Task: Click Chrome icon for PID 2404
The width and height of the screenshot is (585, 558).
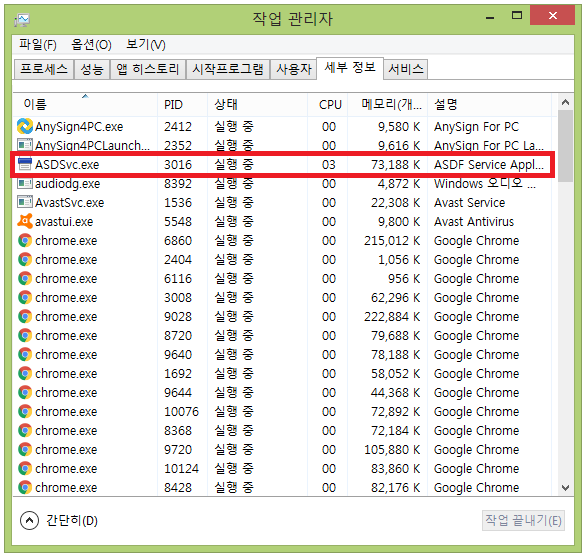Action: [25, 259]
